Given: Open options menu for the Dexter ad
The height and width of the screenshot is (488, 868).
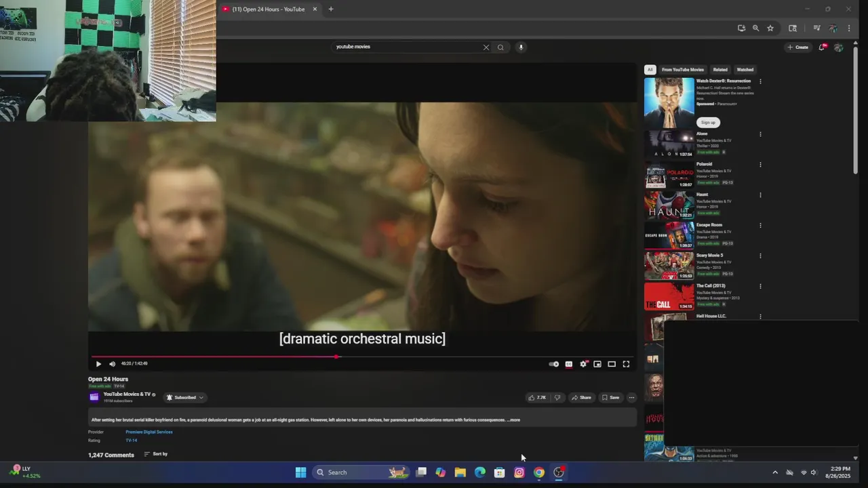Looking at the screenshot, I should [x=760, y=81].
